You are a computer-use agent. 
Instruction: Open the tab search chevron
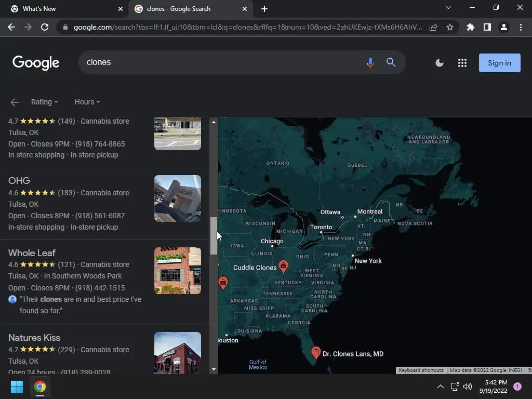pyautogui.click(x=448, y=7)
